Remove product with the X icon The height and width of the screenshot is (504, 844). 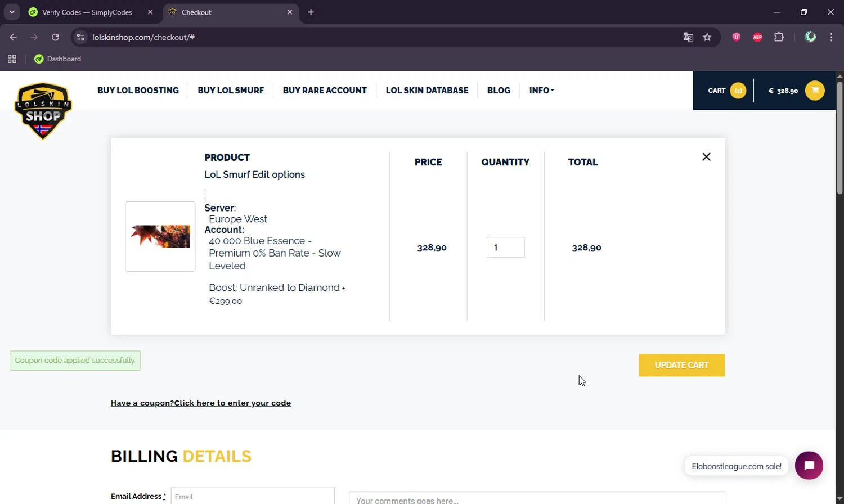pyautogui.click(x=706, y=157)
